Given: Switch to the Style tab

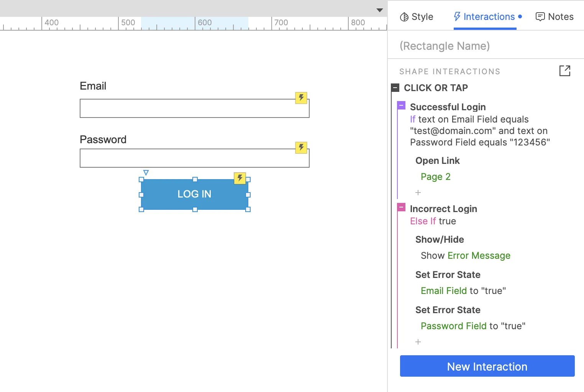Looking at the screenshot, I should click(x=417, y=17).
